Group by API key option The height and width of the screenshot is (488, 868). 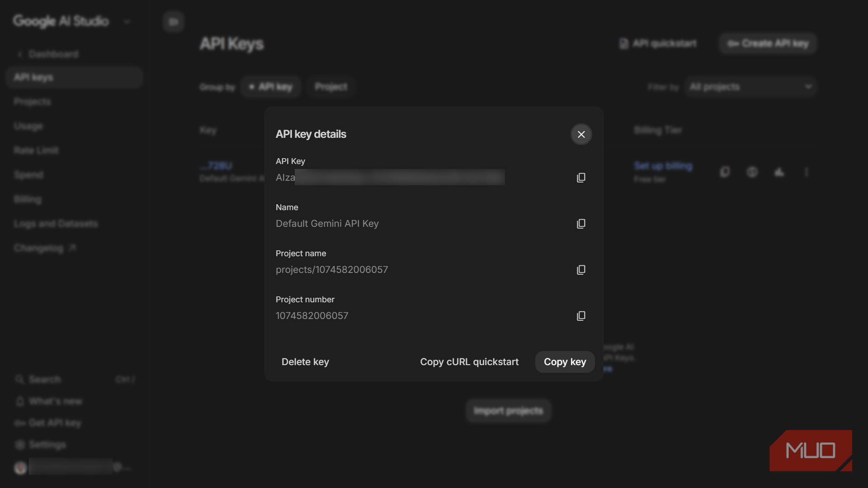[x=271, y=87]
